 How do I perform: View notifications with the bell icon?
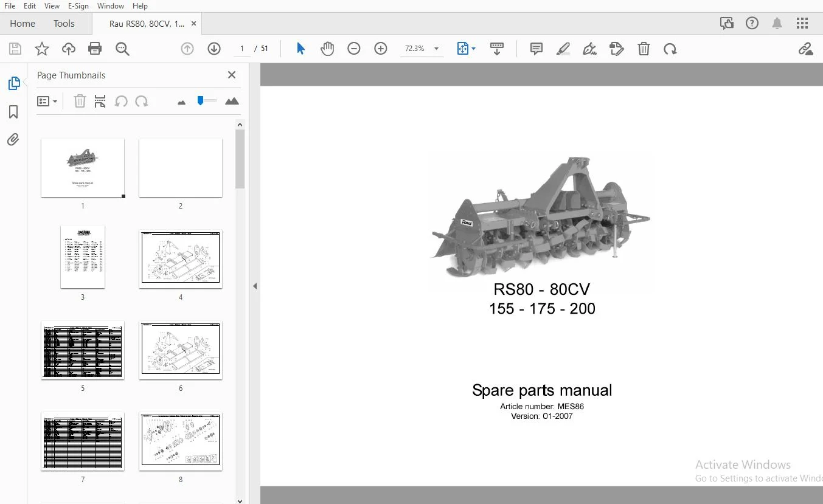pyautogui.click(x=777, y=23)
